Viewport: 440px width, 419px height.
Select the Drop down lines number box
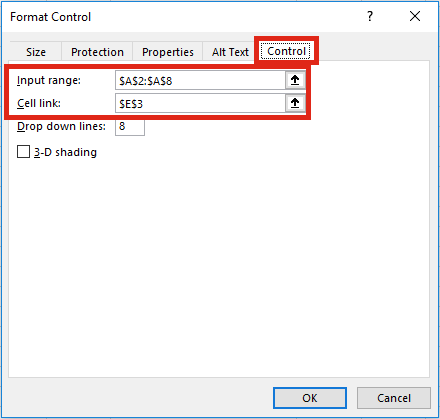click(130, 126)
